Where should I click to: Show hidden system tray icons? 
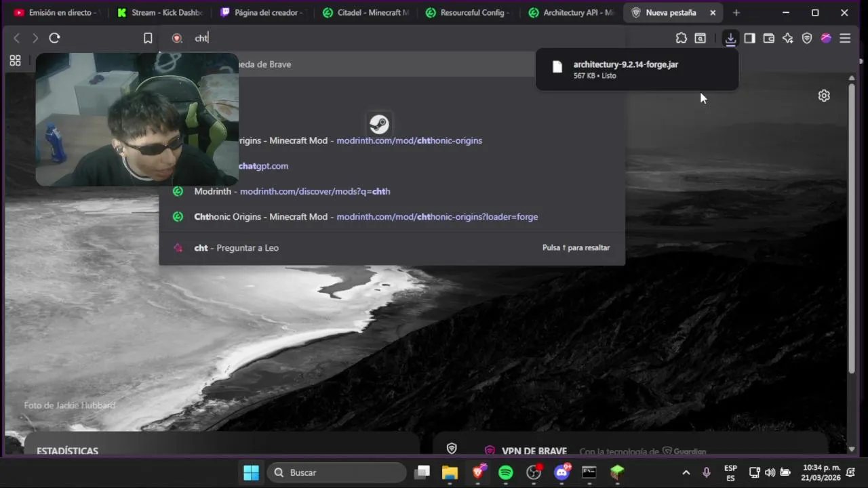[686, 472]
